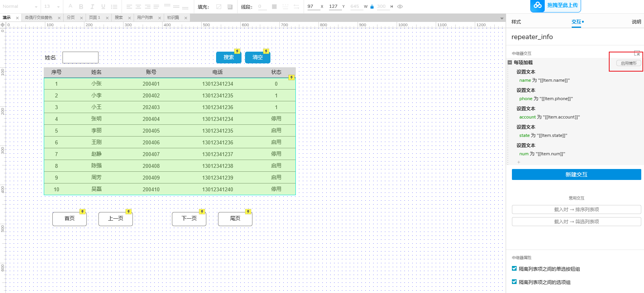Click the ruler origin crosshair icon

coord(3,25)
